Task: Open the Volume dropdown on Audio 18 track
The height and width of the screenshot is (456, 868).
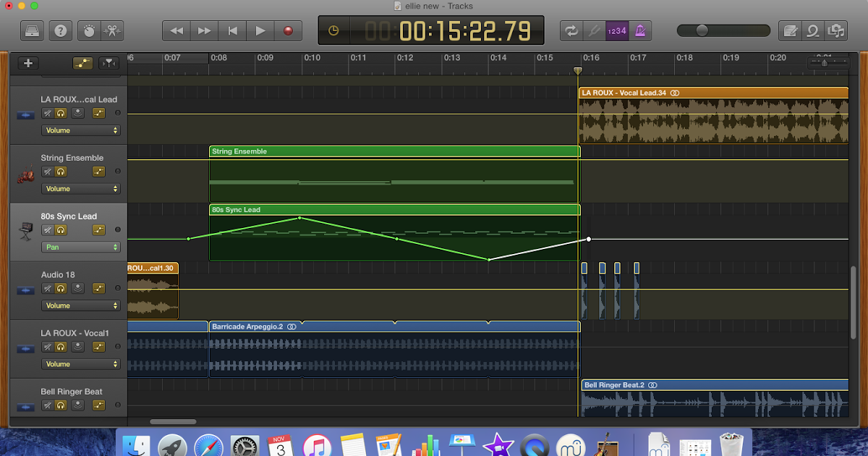Action: (x=81, y=305)
